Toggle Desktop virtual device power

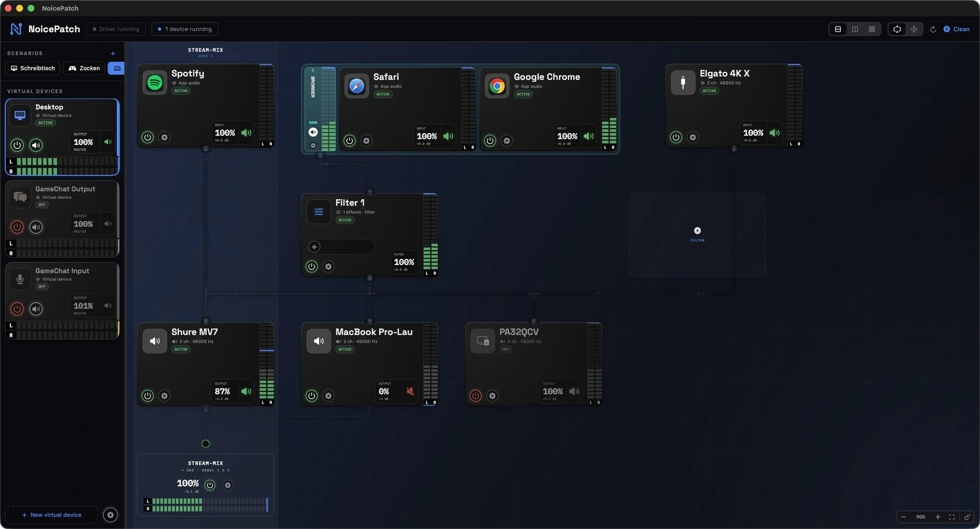(x=17, y=145)
